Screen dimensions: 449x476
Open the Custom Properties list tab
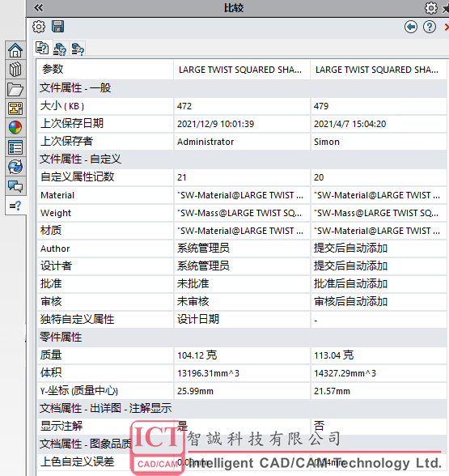click(15, 147)
